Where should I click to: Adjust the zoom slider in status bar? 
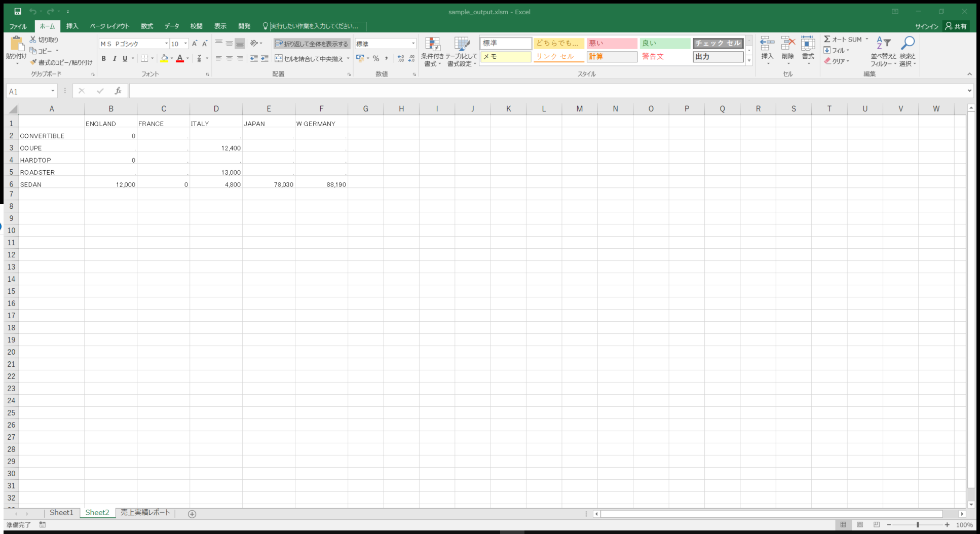pyautogui.click(x=918, y=525)
